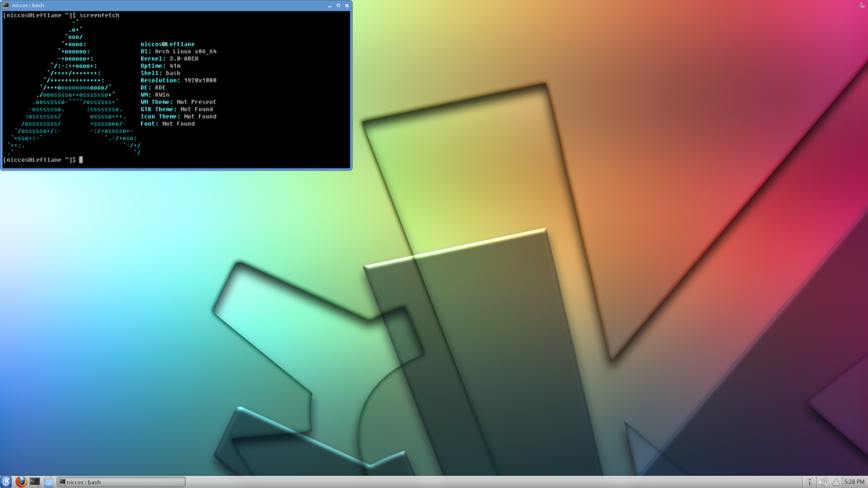Screen dimensions: 868x488
Task: Click the 'OS: Arch Linux x86_64' line
Action: coord(179,51)
